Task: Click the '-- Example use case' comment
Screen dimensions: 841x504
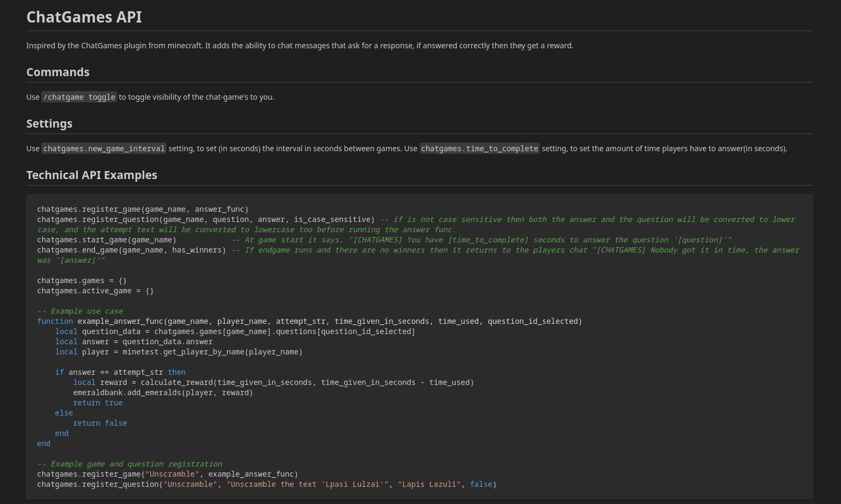Action: coord(80,311)
